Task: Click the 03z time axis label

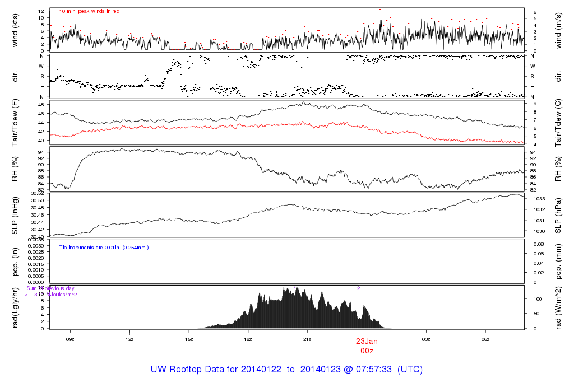Action: pos(426,339)
